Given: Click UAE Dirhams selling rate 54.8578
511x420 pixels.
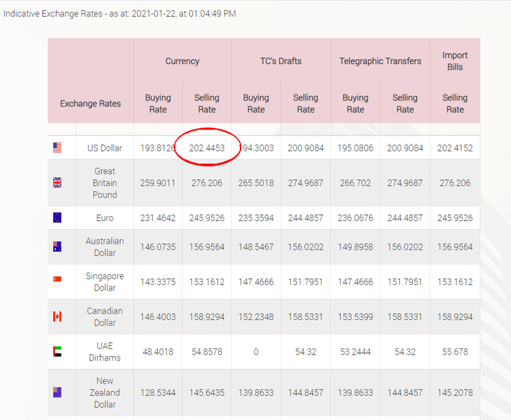Looking at the screenshot, I should [x=206, y=352].
